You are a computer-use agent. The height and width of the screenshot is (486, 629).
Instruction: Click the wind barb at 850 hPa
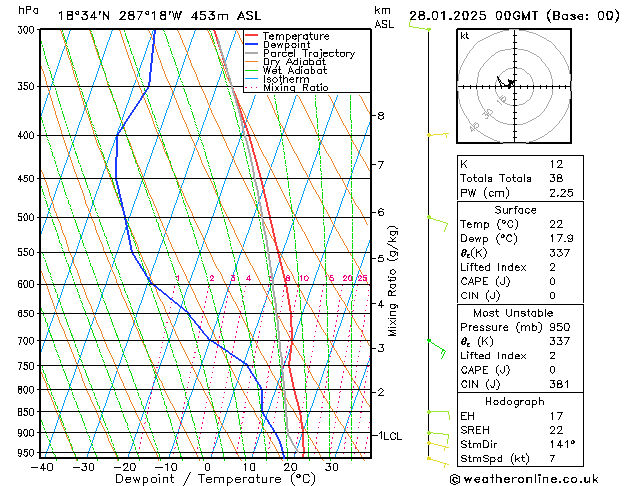tap(438, 415)
